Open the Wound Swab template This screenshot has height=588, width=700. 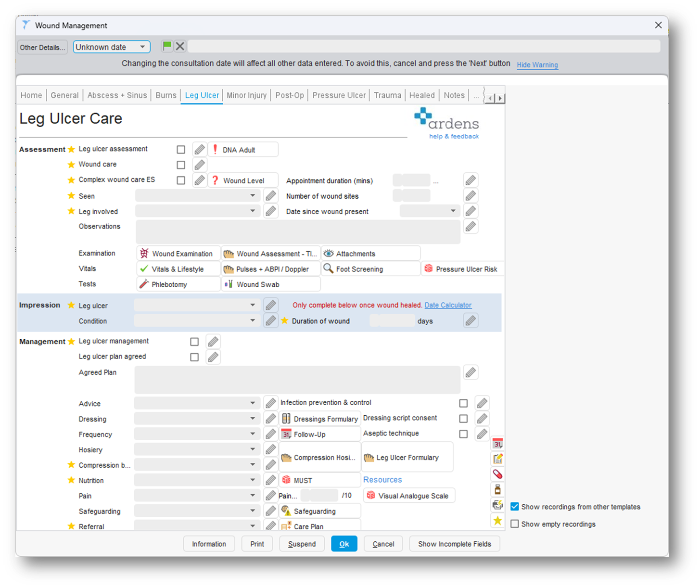(x=270, y=284)
